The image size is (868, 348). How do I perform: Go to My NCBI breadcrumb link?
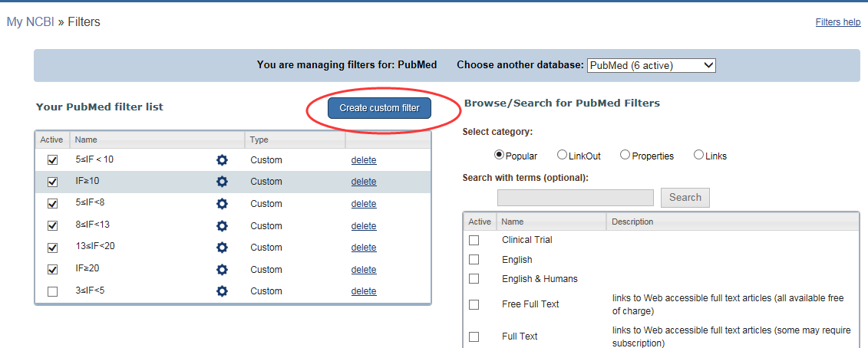pyautogui.click(x=30, y=22)
